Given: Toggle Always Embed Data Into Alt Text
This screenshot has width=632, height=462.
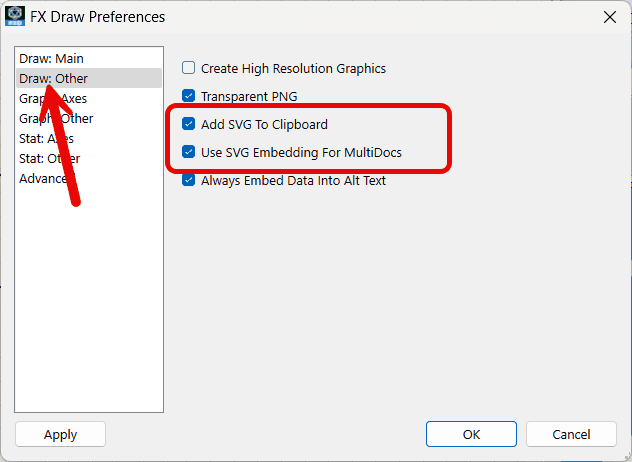Looking at the screenshot, I should coord(188,180).
